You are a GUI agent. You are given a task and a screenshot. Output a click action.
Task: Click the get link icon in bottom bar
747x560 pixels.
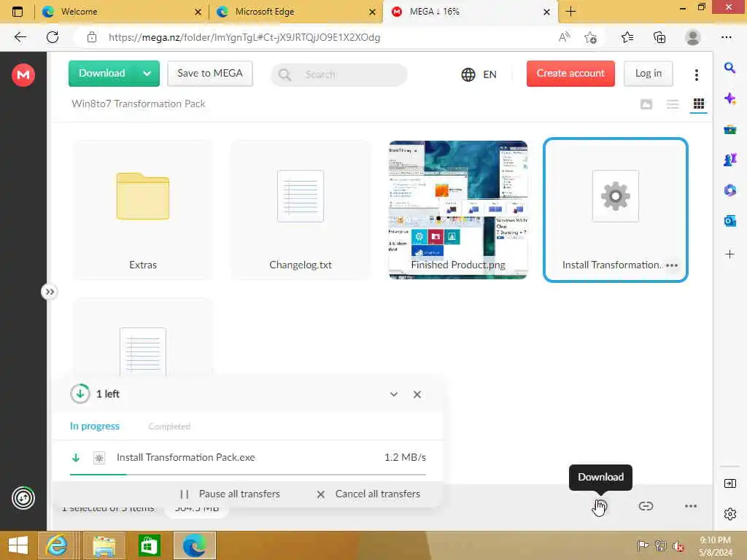coord(646,506)
